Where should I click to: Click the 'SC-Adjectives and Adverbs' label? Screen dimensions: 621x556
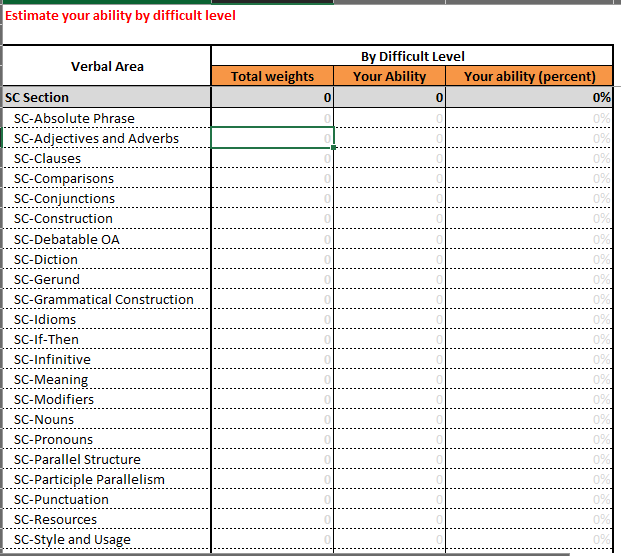tap(107, 138)
